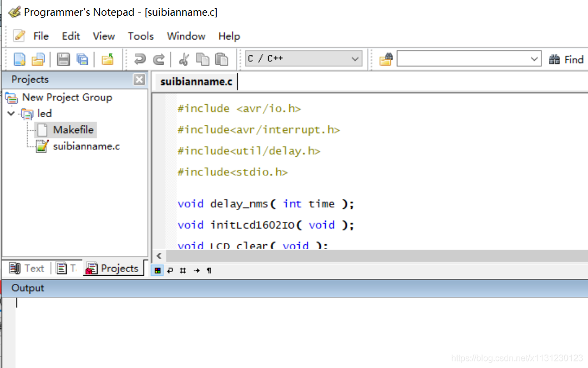Select the New Project Group node
The image size is (588, 368).
67,98
